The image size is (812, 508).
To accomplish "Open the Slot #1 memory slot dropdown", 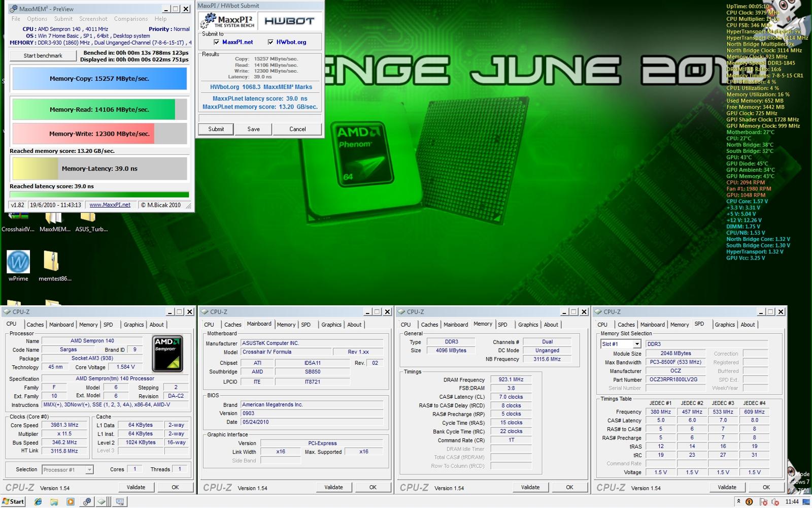I will pos(621,344).
